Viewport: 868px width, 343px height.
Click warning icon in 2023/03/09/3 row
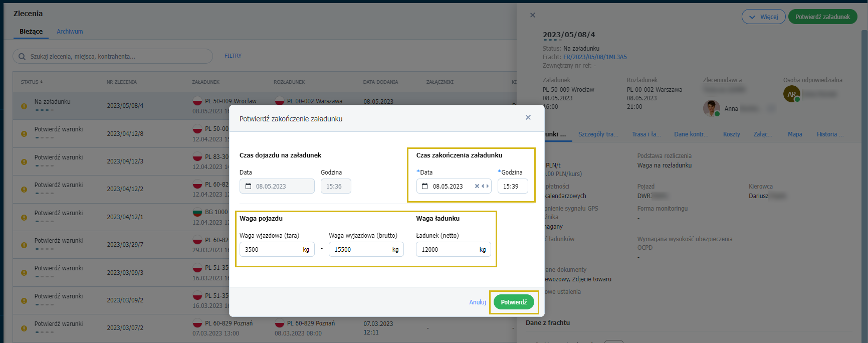point(24,273)
